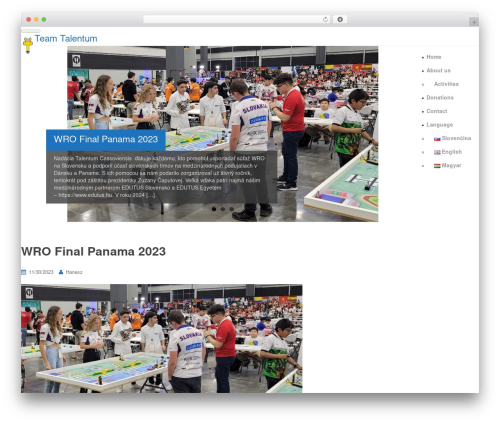Go to the Donations page
This screenshot has width=500, height=423.
440,98
